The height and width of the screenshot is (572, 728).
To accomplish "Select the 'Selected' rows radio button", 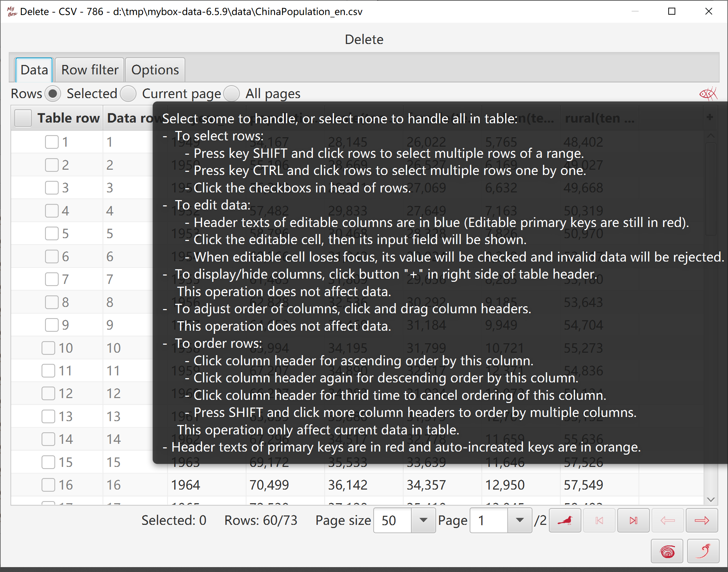I will tap(53, 94).
